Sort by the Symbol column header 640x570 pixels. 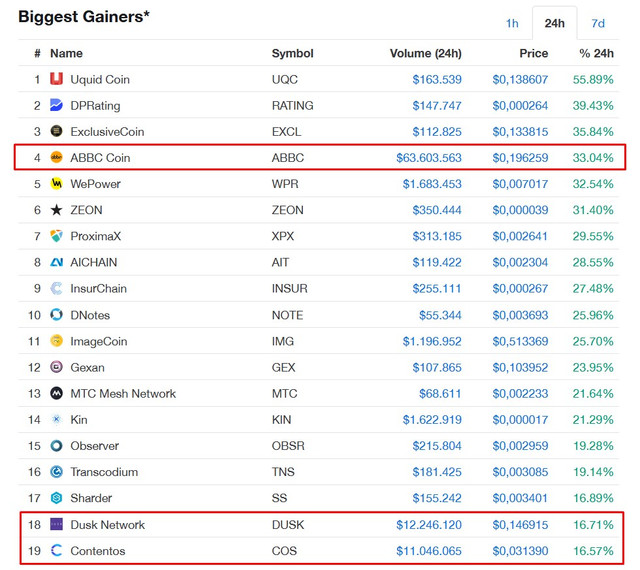click(292, 53)
